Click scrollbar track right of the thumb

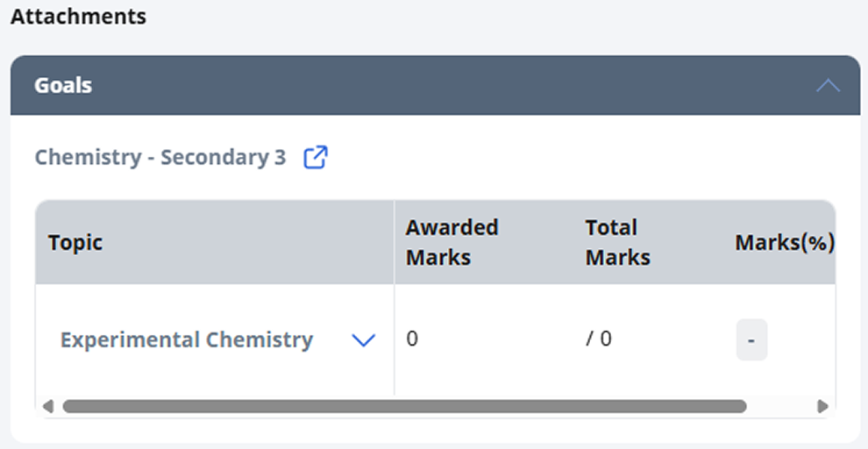click(x=781, y=406)
